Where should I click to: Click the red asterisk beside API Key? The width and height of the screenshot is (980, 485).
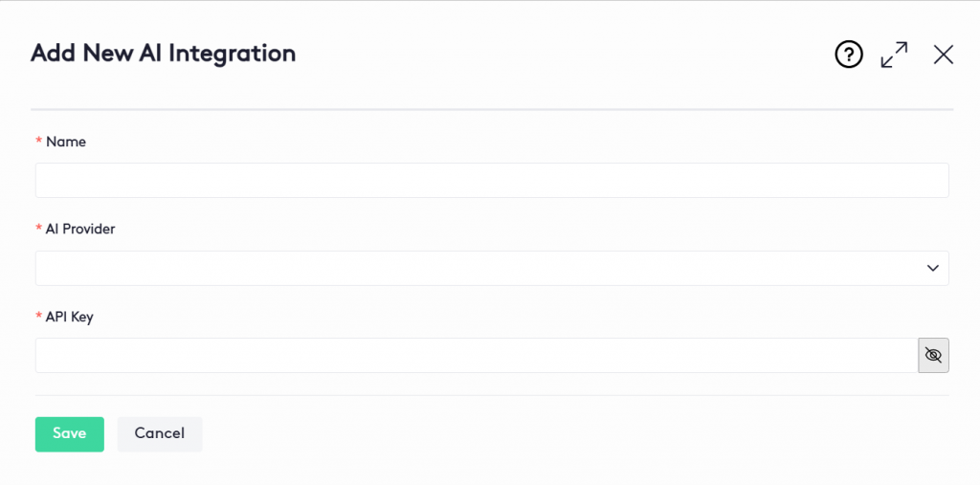[x=39, y=318]
